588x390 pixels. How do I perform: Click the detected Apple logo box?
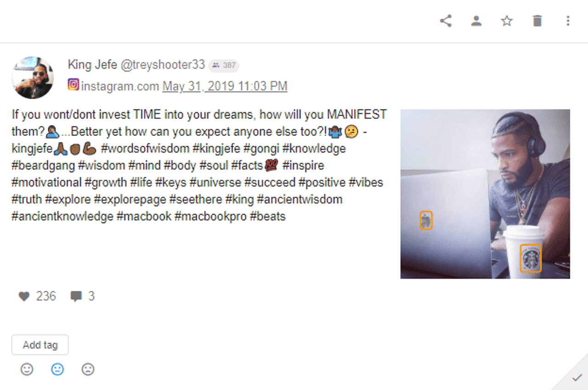tap(426, 220)
